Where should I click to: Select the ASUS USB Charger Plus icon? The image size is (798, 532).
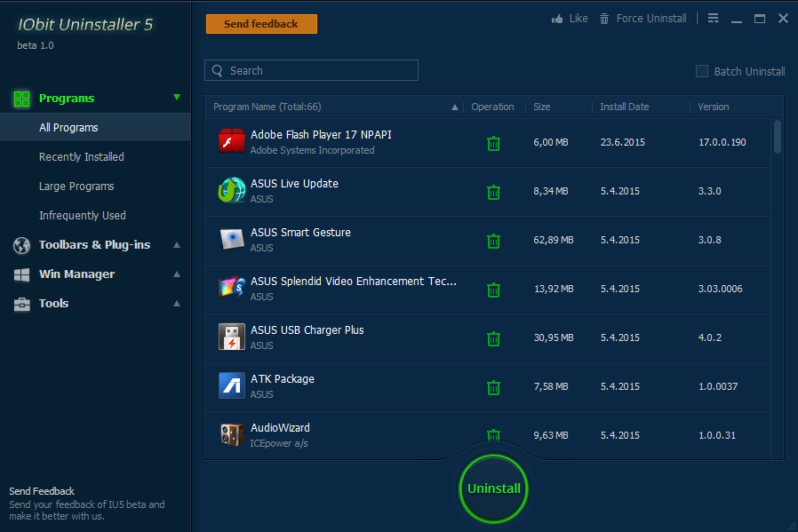[232, 337]
